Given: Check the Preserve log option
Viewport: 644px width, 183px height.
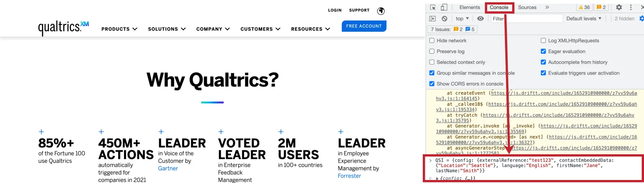Looking at the screenshot, I should pos(432,51).
